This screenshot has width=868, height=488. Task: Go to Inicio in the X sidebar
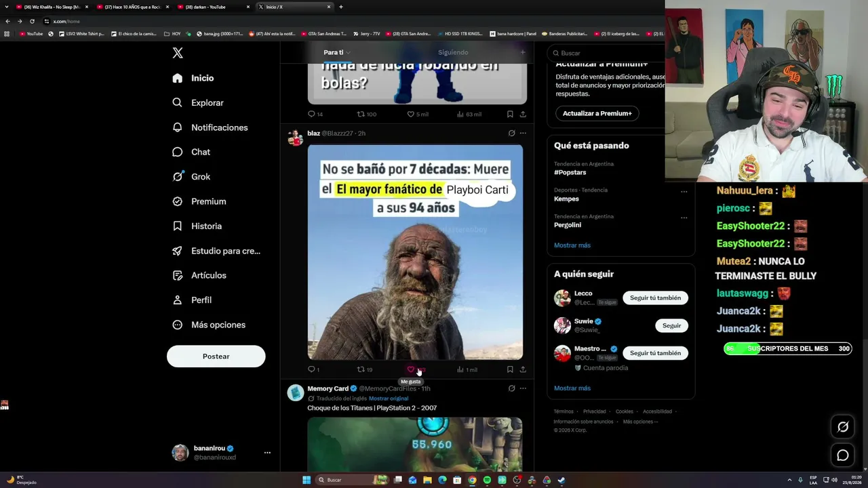(x=193, y=78)
